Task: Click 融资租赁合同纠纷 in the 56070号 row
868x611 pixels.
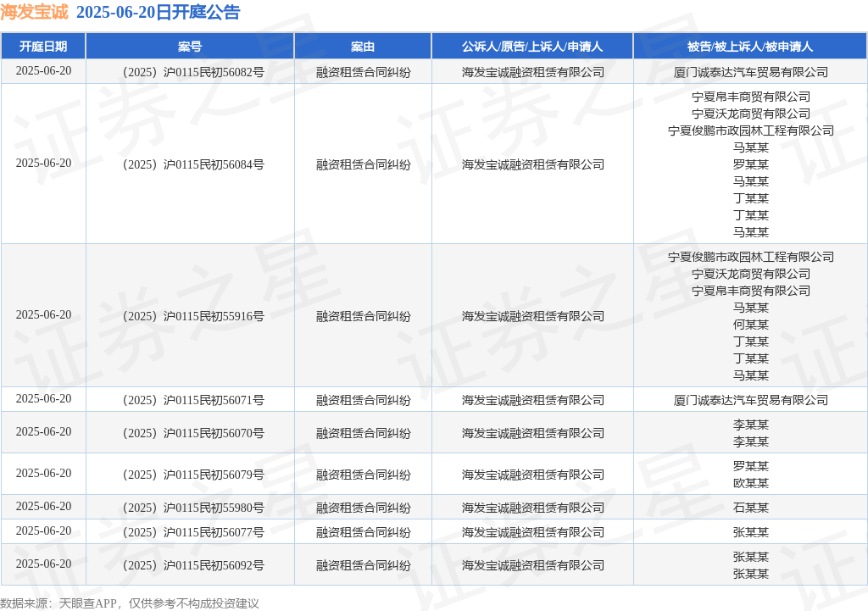Action: coord(363,433)
